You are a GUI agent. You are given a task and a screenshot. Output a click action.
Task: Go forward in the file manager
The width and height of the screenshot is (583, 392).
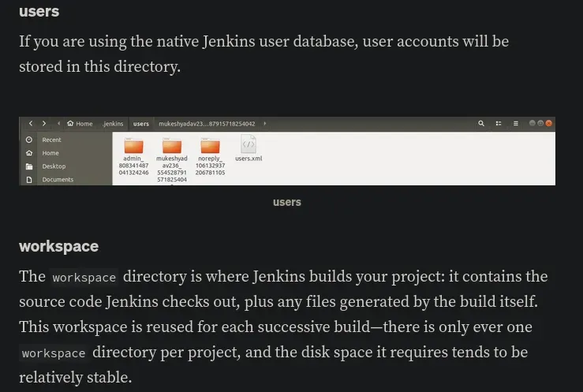[x=44, y=123]
